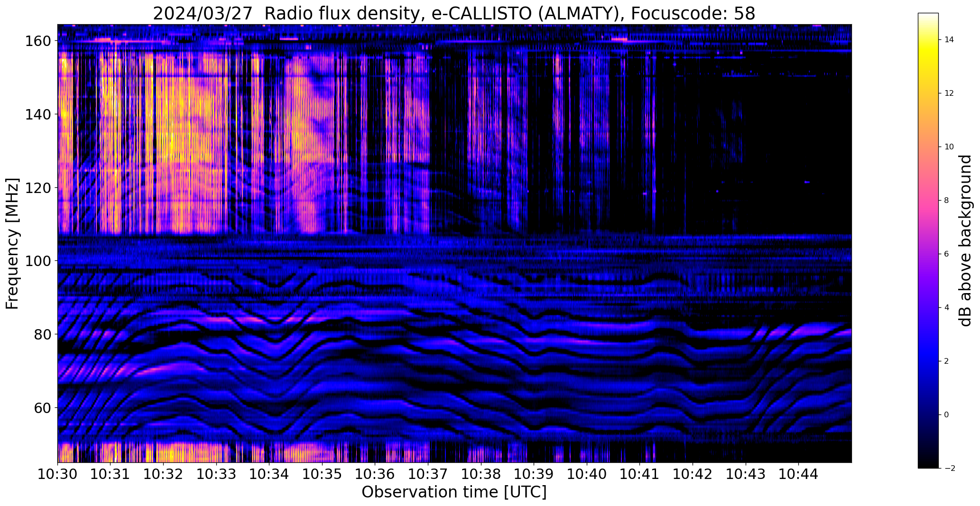Image resolution: width=980 pixels, height=506 pixels.
Task: Click the 60 MHz frequency tick label
Action: pos(42,407)
